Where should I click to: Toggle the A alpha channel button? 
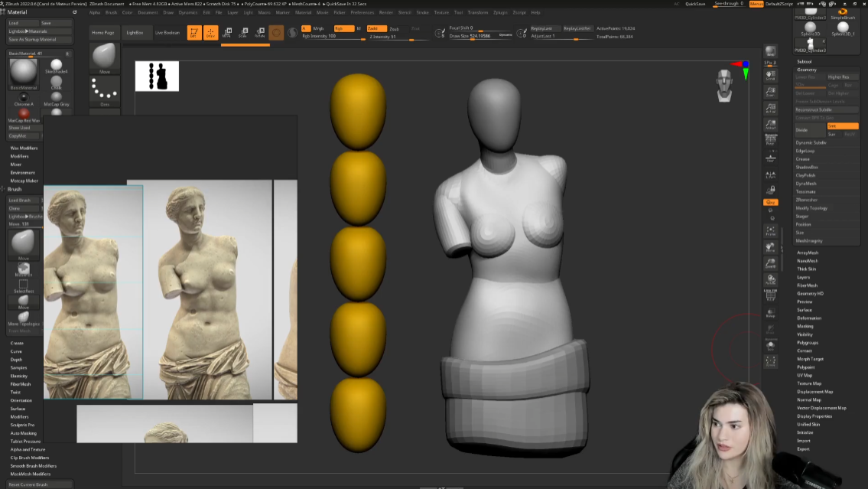click(306, 28)
